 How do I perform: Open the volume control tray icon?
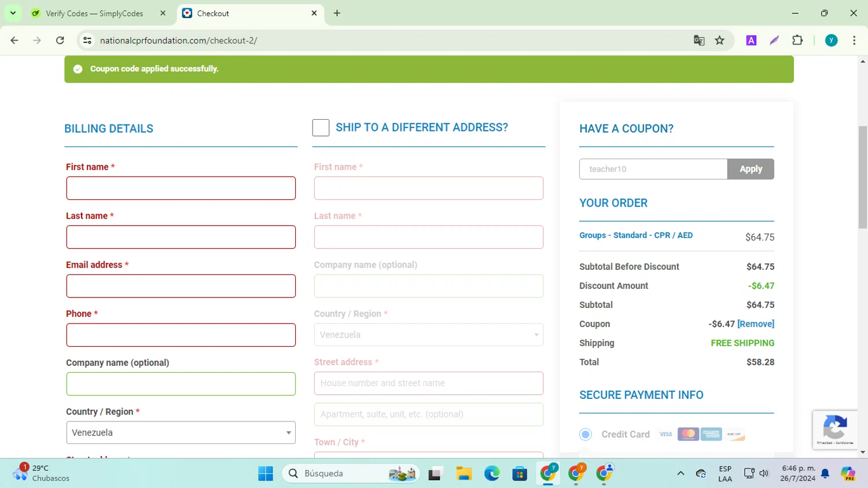pyautogui.click(x=764, y=474)
